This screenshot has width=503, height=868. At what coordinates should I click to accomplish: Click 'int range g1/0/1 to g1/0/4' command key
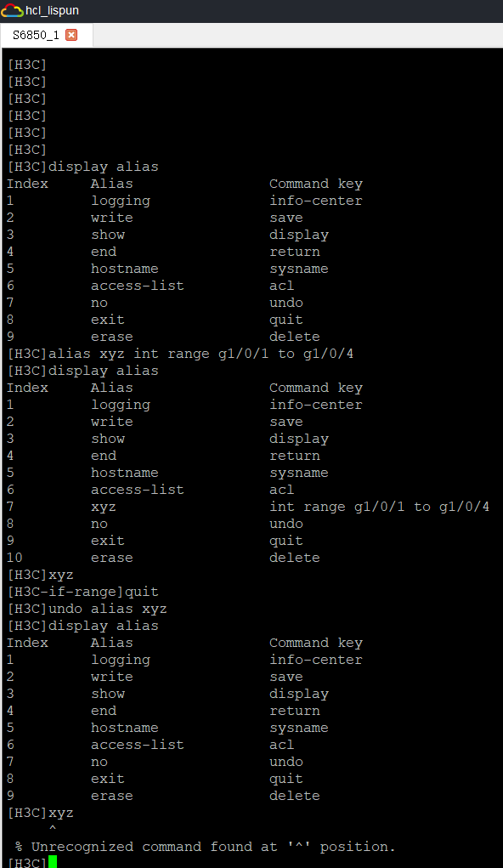[x=379, y=507]
